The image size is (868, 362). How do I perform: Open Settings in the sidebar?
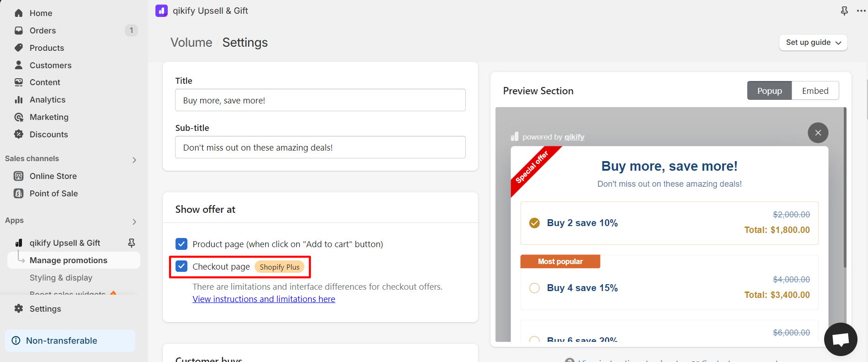pos(45,309)
